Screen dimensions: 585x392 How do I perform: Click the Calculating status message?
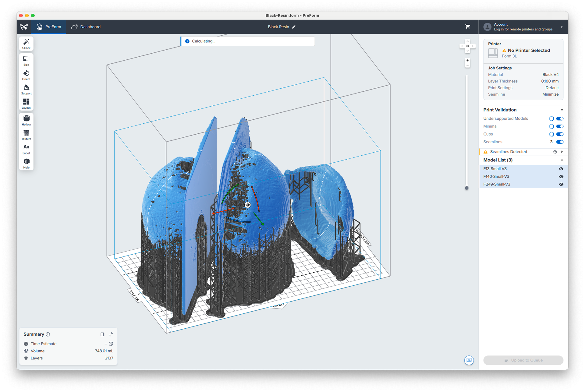[x=248, y=41]
